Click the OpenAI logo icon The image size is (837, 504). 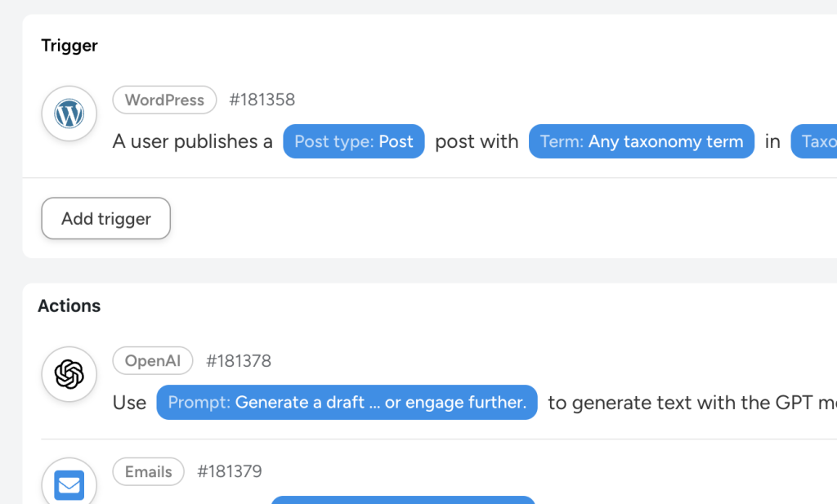click(69, 374)
